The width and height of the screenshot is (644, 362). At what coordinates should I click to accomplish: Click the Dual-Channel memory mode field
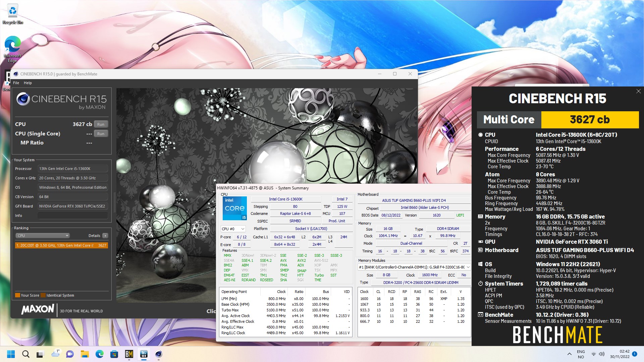tap(411, 243)
